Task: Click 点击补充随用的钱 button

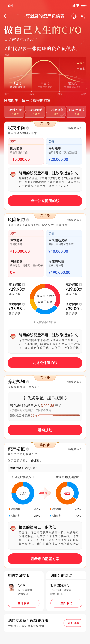Action: [45, 201]
